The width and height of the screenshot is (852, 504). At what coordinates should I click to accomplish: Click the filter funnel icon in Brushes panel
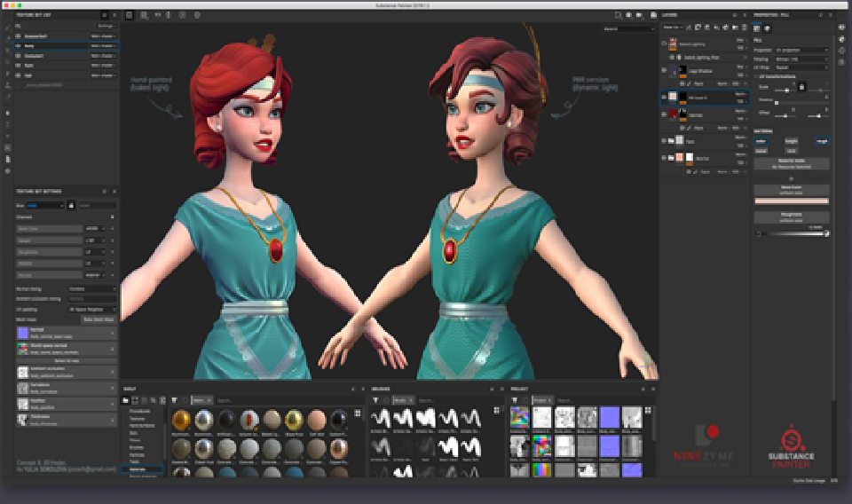coord(376,401)
